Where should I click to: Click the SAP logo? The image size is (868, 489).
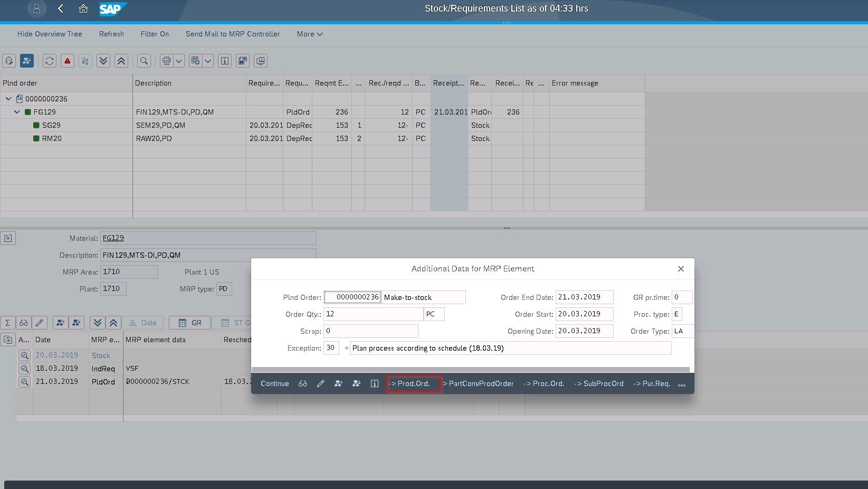112,8
